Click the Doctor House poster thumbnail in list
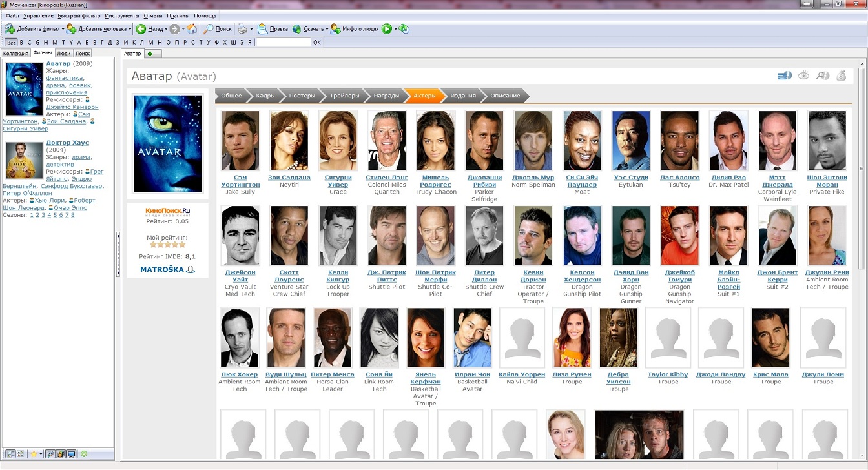 24,160
